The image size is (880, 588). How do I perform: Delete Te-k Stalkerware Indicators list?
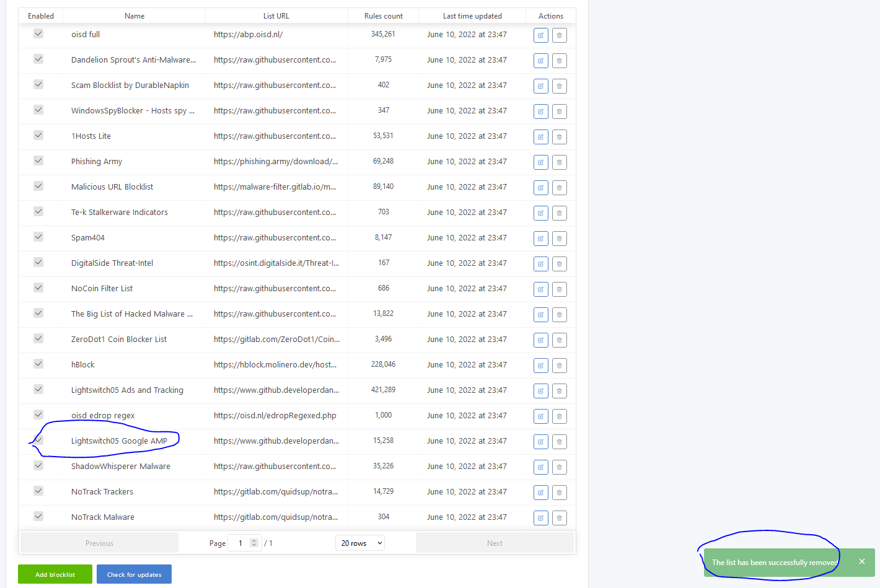tap(559, 213)
